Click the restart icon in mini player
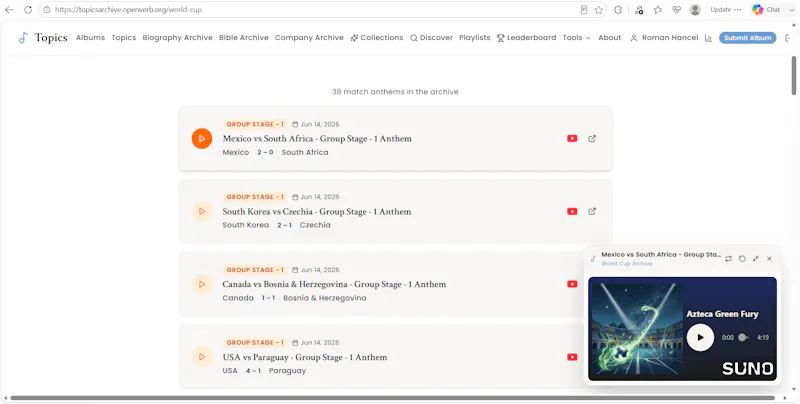 coord(742,259)
